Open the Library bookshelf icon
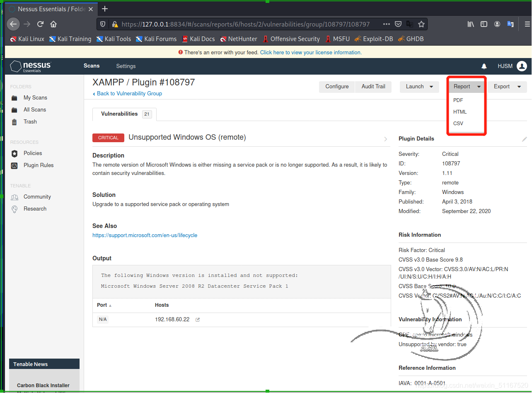The width and height of the screenshot is (532, 393). 471,24
